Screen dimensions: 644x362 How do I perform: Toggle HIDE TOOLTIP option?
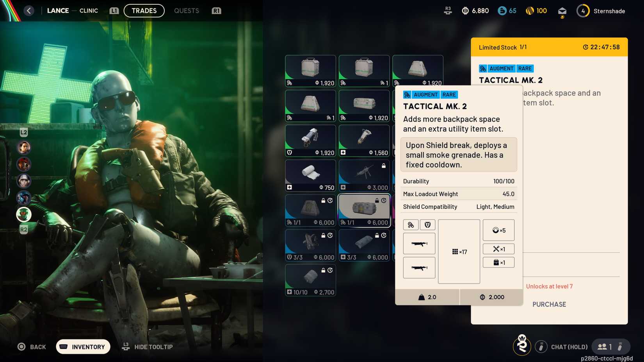click(x=148, y=347)
